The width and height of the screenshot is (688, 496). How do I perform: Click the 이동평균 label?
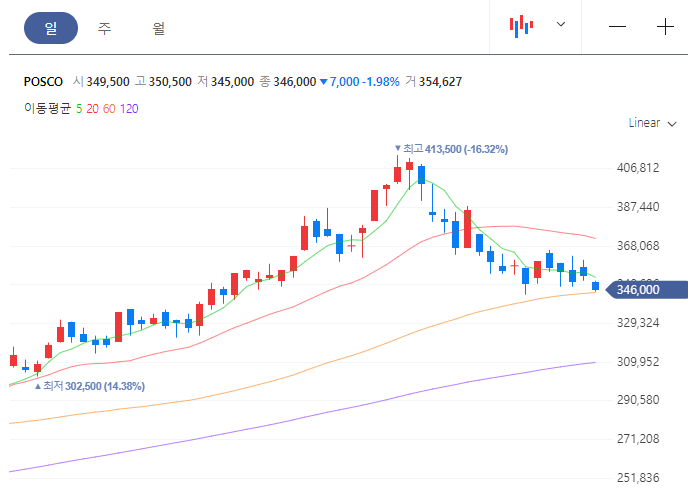[47, 108]
